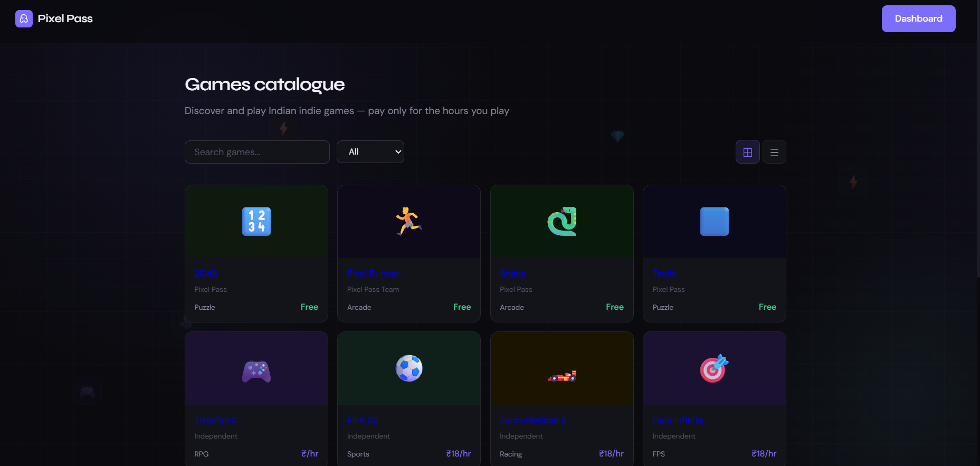The width and height of the screenshot is (980, 466).
Task: Open the Titanfall 2 title link
Action: tap(215, 420)
